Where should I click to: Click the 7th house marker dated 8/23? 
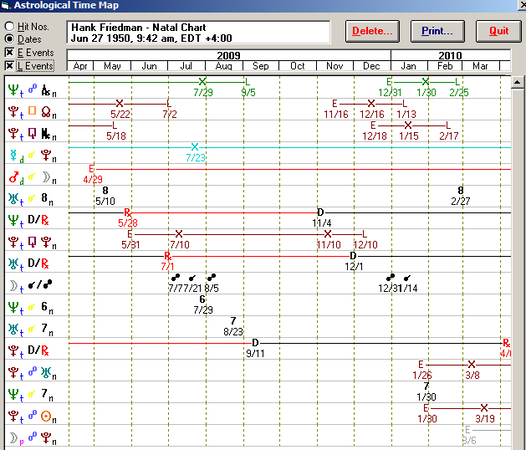233,321
